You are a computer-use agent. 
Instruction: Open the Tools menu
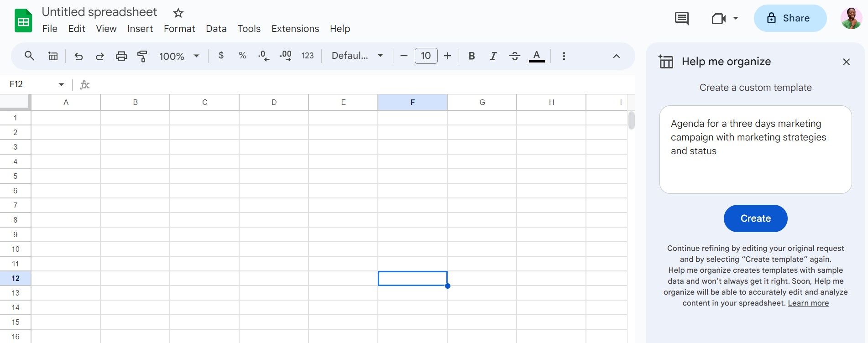249,29
